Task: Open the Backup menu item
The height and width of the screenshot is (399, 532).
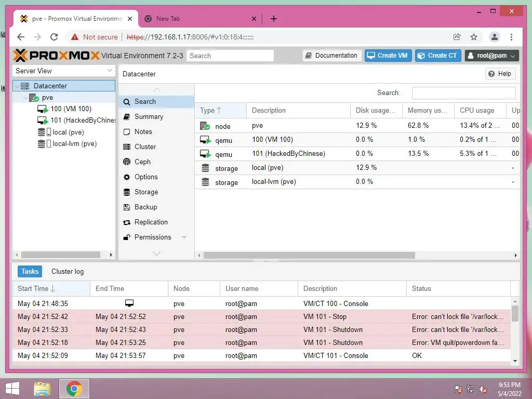Action: click(x=156, y=207)
